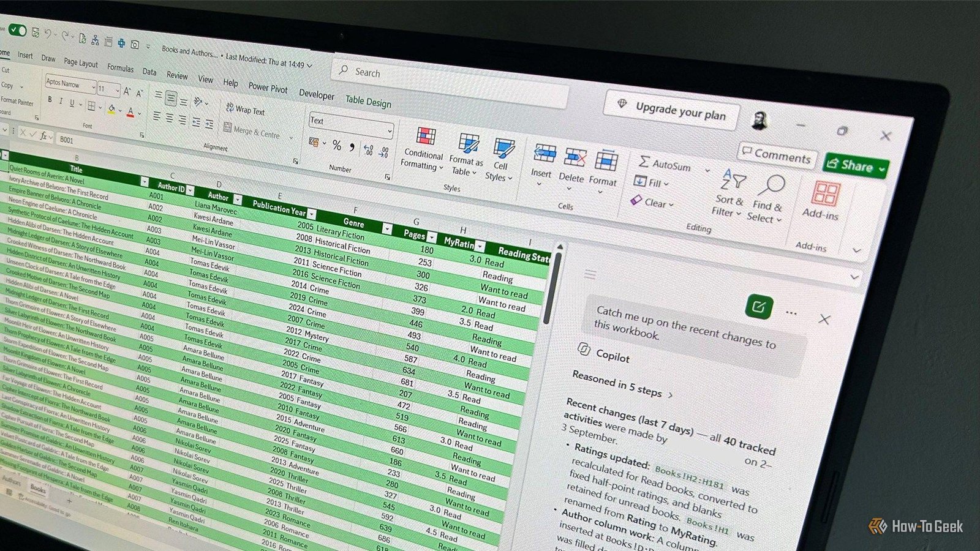
Task: Open Cell Styles gallery
Action: pos(500,160)
